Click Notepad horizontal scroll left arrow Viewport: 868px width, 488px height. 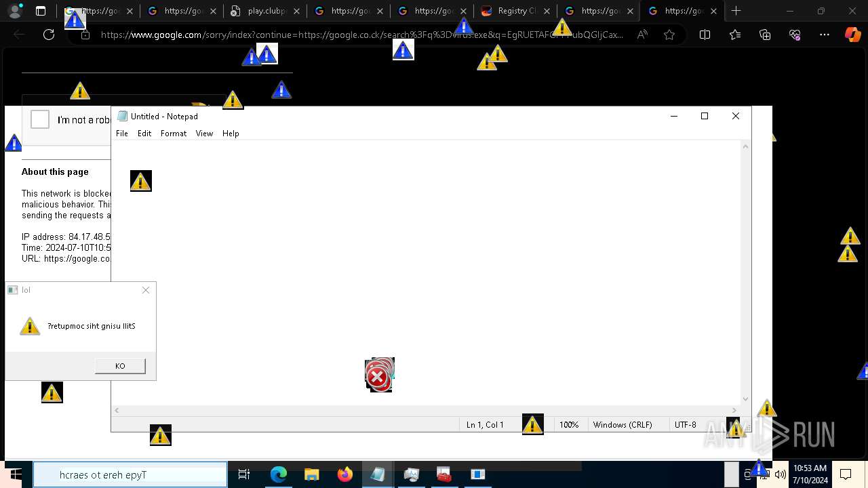117,410
